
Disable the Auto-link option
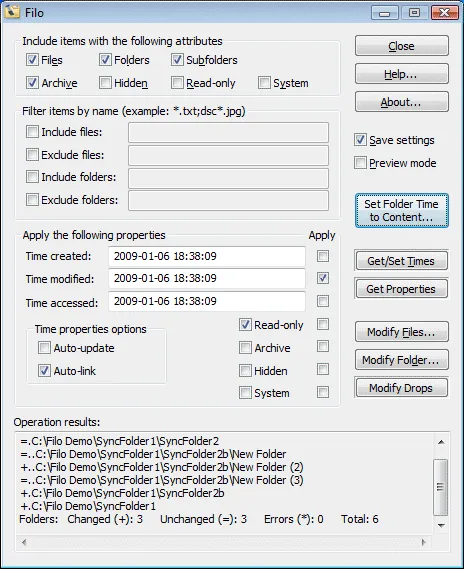pos(44,371)
